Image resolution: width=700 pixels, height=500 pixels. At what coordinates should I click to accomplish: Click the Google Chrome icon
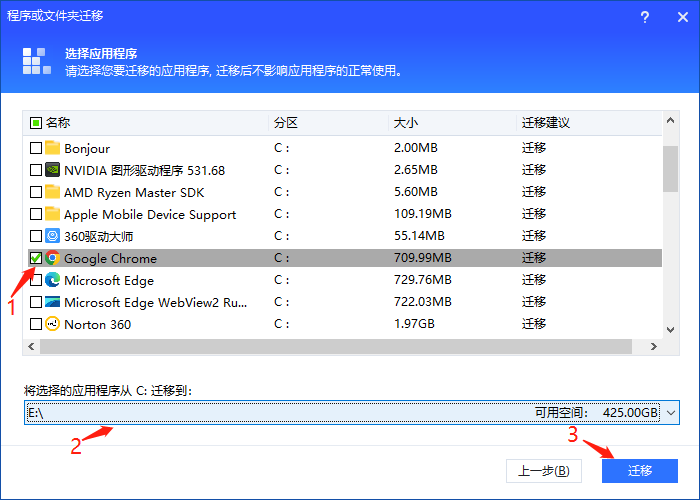tap(53, 258)
